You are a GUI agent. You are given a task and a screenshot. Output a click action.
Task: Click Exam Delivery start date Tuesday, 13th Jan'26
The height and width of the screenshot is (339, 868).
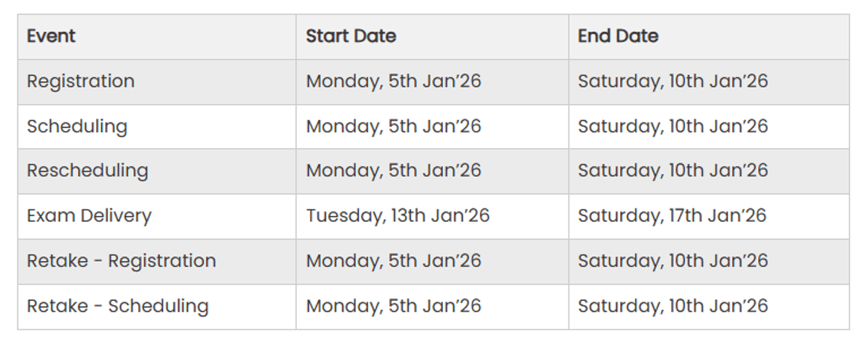click(x=398, y=216)
